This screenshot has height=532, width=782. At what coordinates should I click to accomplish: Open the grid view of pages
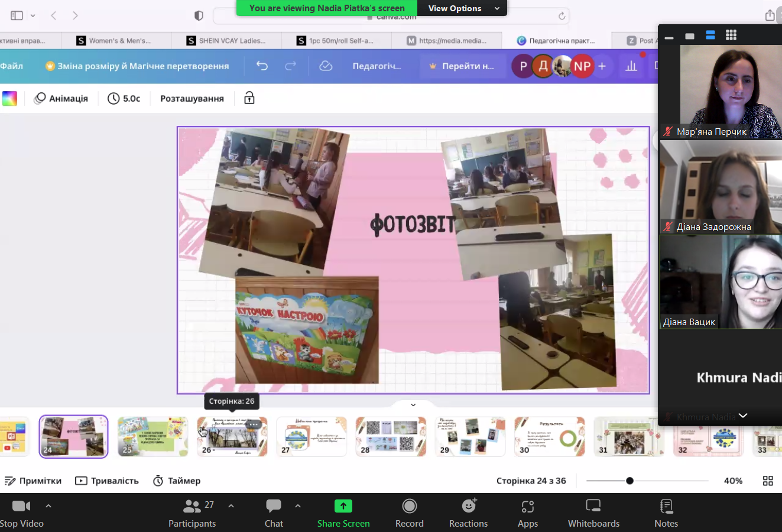click(768, 481)
